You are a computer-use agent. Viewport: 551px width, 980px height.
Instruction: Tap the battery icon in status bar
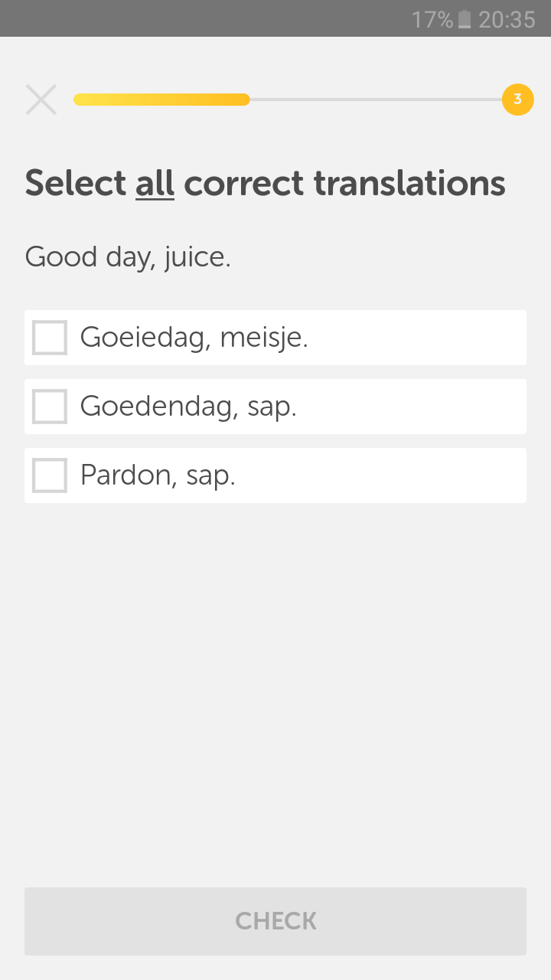pos(465,20)
